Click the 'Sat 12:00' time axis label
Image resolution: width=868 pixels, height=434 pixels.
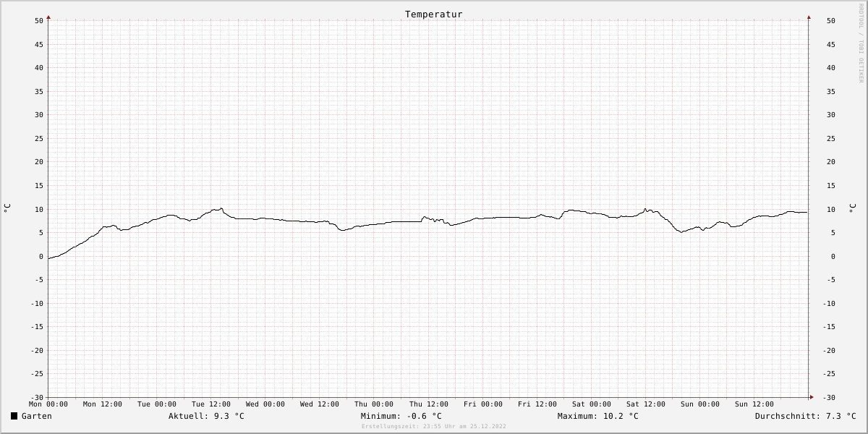pos(646,404)
